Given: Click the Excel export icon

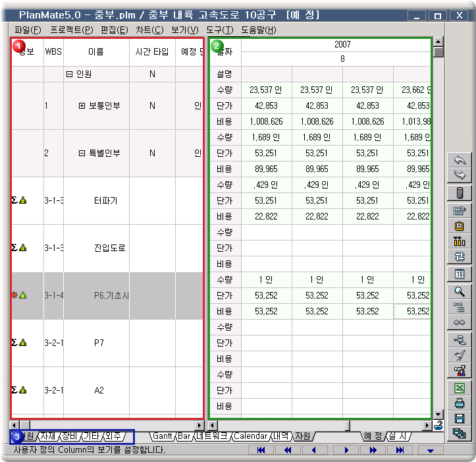Looking at the screenshot, I should point(460,388).
